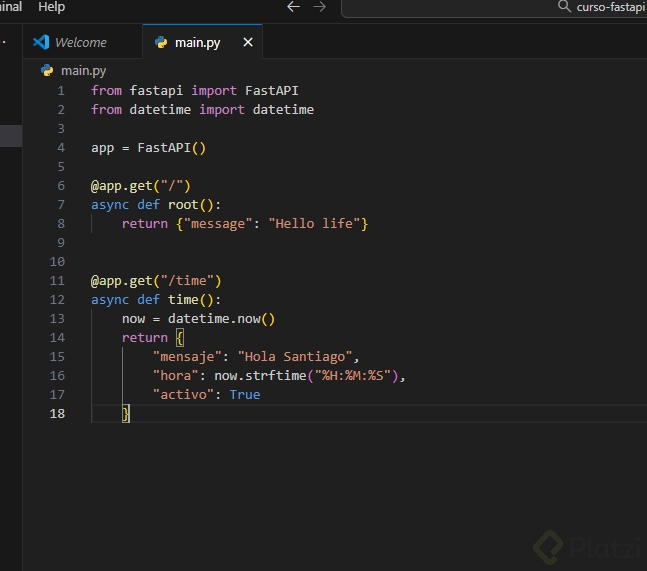647x571 pixels.
Task: Open the Terminal menu
Action: [x=10, y=7]
